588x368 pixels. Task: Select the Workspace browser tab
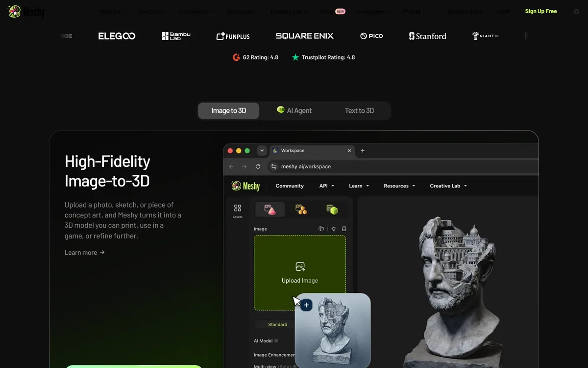click(312, 151)
